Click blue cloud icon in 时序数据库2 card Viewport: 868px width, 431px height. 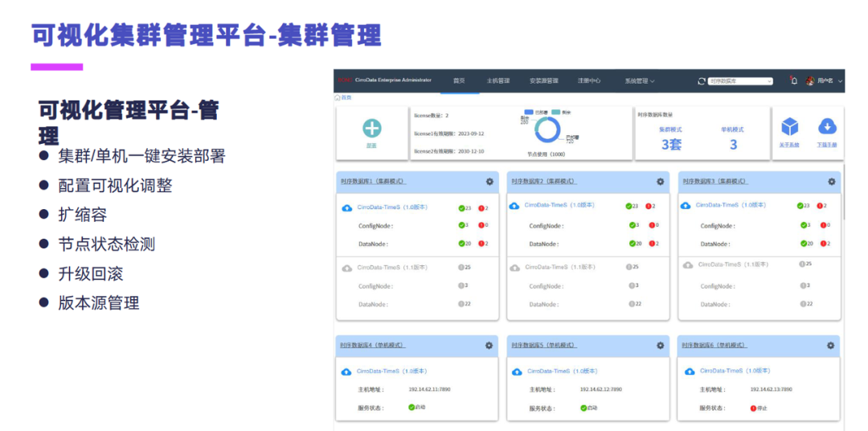point(514,206)
